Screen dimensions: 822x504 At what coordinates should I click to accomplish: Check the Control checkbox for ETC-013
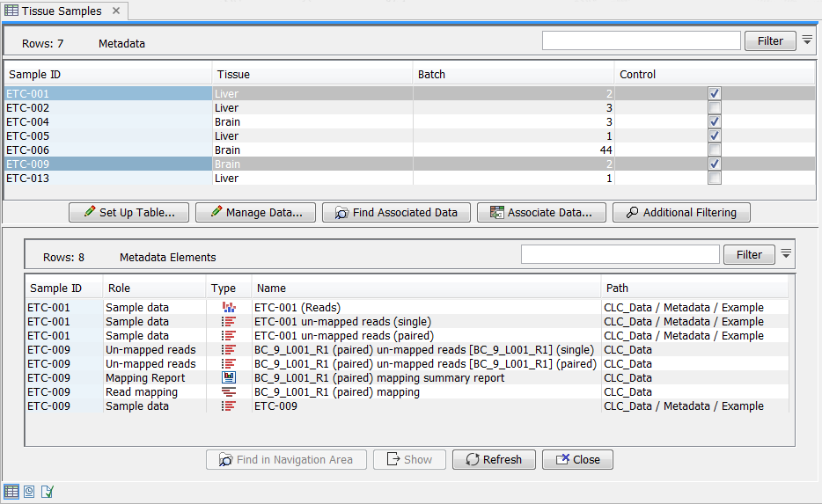[715, 179]
